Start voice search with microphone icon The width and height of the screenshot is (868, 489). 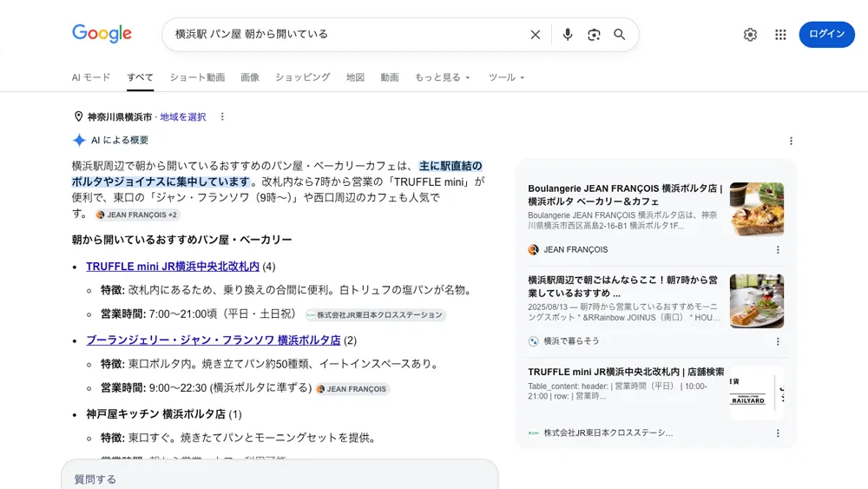pyautogui.click(x=568, y=35)
